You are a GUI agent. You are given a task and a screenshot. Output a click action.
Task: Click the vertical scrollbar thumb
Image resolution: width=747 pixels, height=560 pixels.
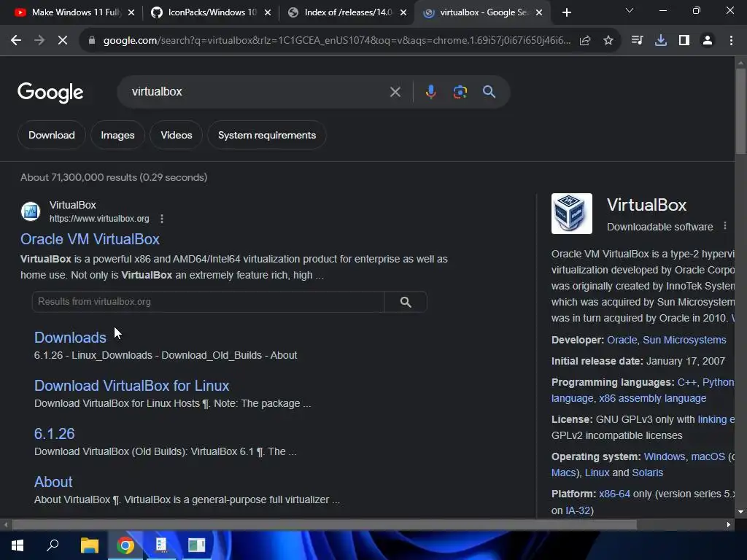click(x=740, y=112)
